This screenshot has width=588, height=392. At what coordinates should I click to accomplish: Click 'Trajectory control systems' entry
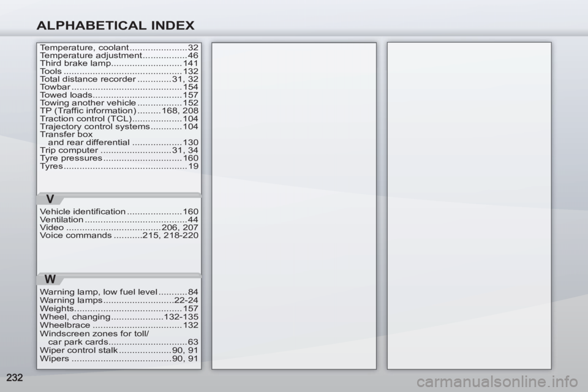tap(119, 126)
